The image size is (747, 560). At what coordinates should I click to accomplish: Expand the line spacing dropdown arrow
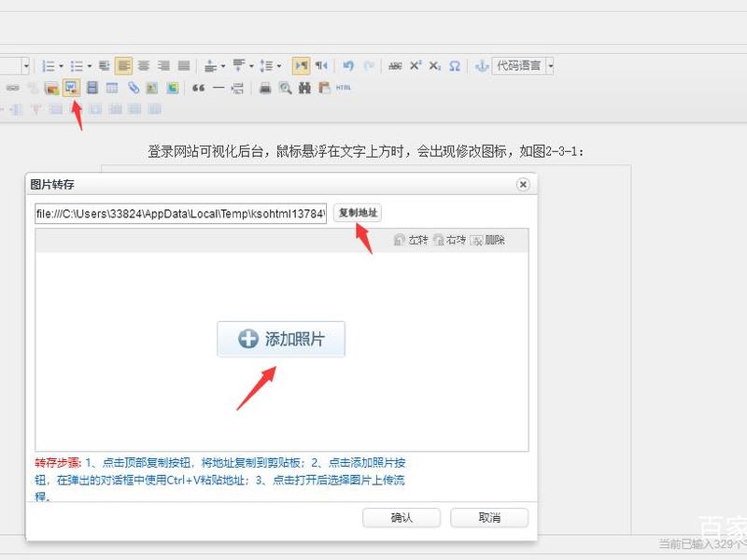click(x=279, y=65)
